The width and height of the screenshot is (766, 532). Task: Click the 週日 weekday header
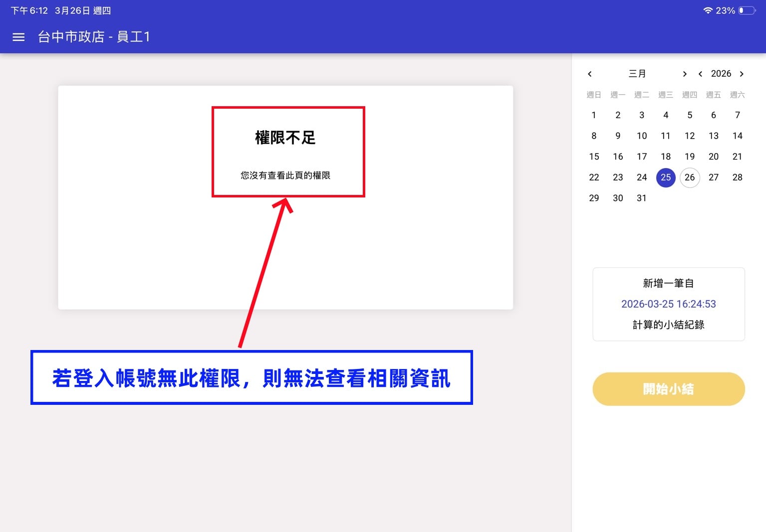(594, 95)
